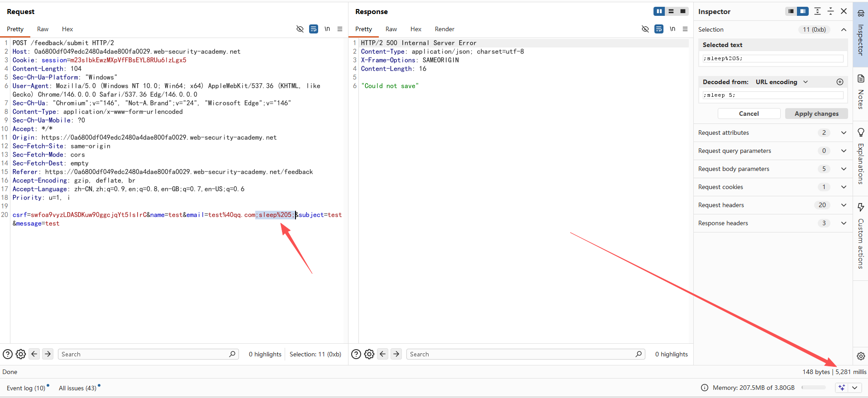Open help icon below the Response panel
Viewport: 868px width, 398px height.
pyautogui.click(x=356, y=354)
